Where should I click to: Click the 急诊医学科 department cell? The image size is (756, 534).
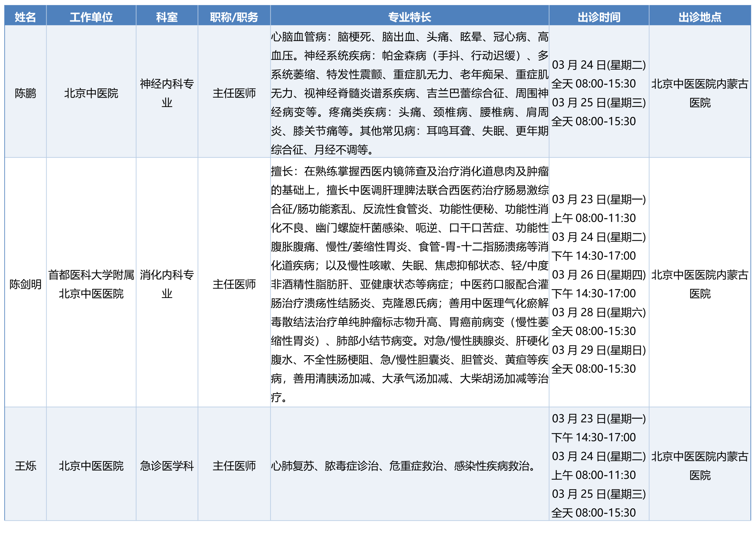(167, 466)
